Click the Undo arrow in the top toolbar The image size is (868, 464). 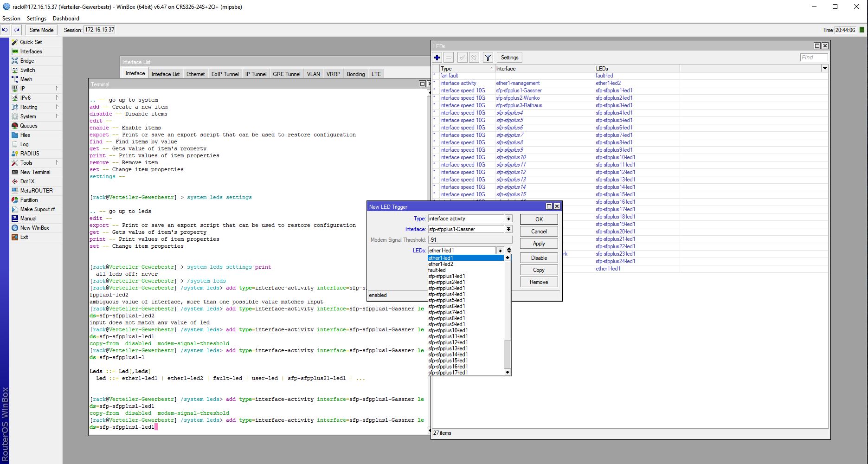pyautogui.click(x=5, y=30)
